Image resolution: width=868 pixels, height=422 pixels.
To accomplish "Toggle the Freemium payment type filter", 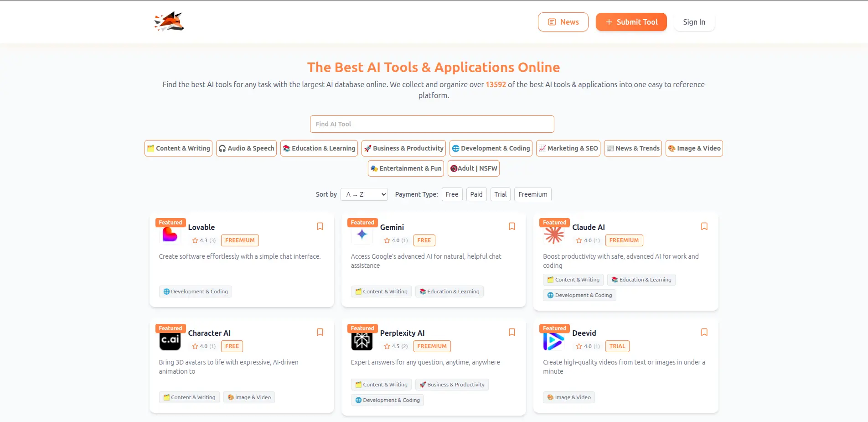I will pos(533,194).
